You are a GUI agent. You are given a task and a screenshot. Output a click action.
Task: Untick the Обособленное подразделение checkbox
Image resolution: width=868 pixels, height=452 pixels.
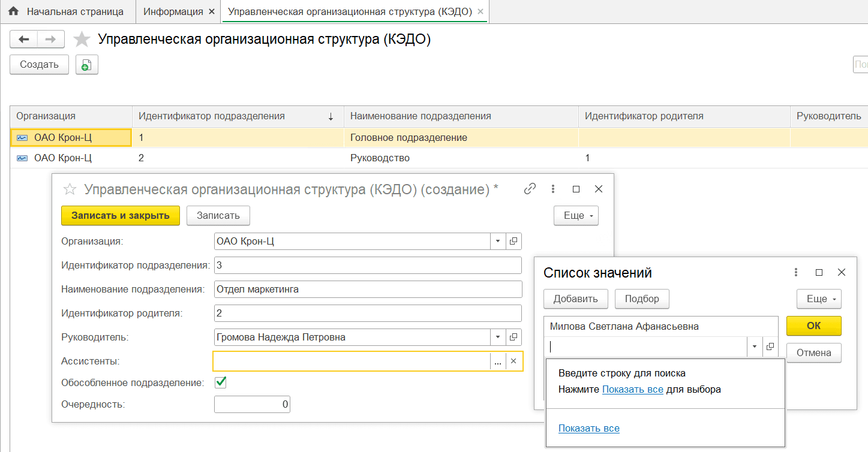(221, 382)
